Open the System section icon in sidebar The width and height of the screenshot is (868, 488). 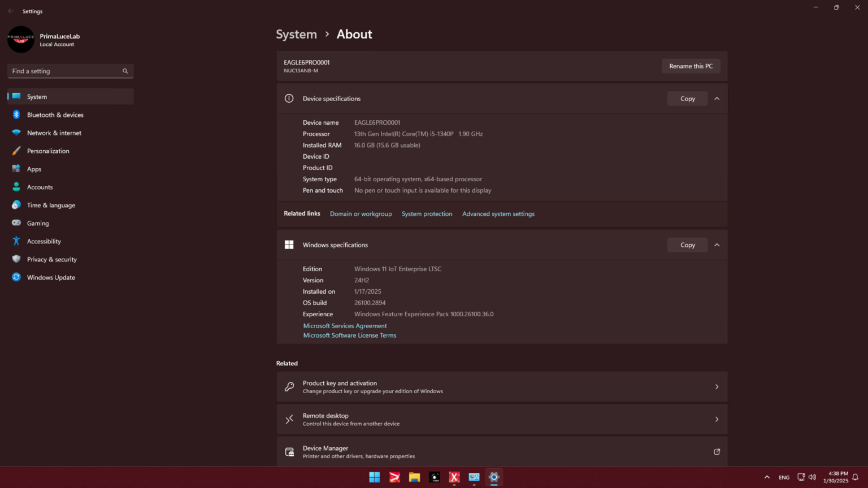coord(16,97)
